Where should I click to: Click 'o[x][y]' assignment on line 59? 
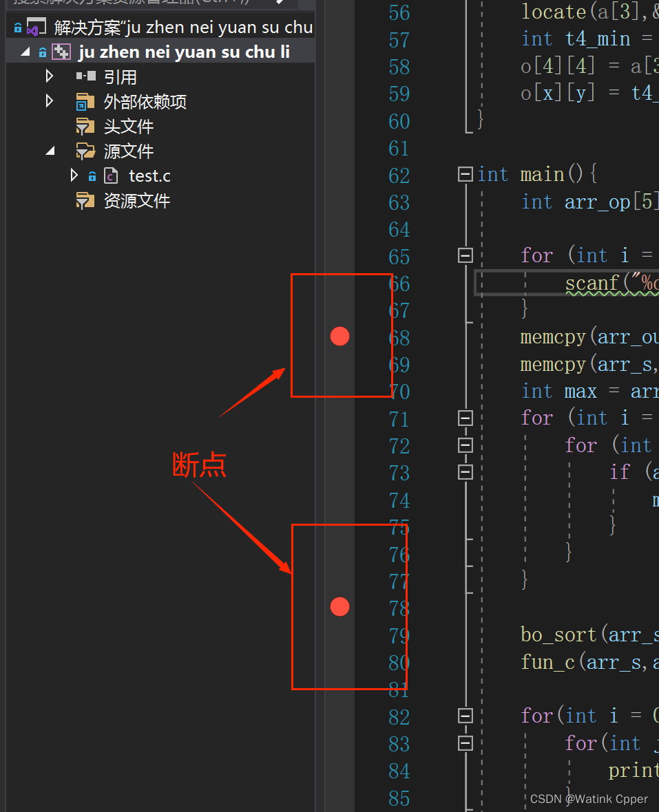558,93
